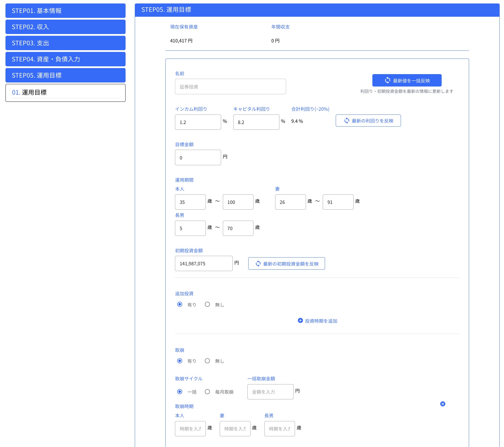The image size is (504, 447).
Task: Click the 目標金額 input field
Action: coord(198,157)
